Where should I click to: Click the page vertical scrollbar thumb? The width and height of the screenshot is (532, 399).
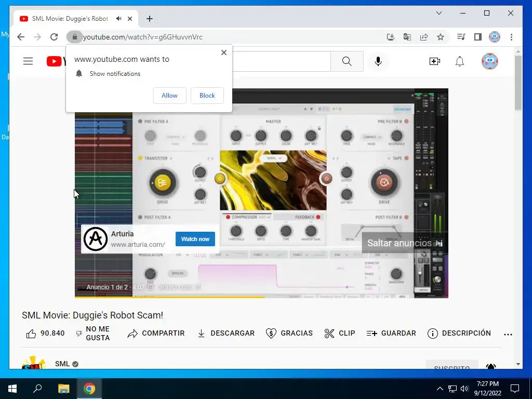click(x=518, y=83)
